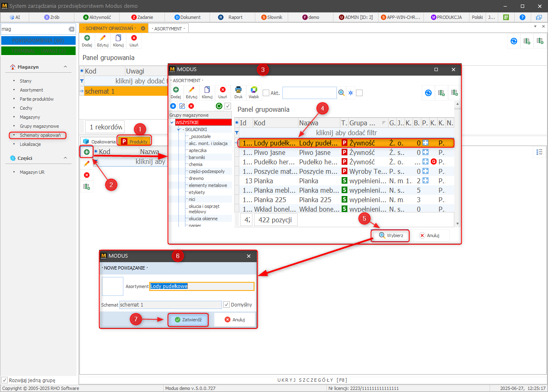Click the blue refresh icon at the top right
548x392 pixels.
(x=513, y=41)
